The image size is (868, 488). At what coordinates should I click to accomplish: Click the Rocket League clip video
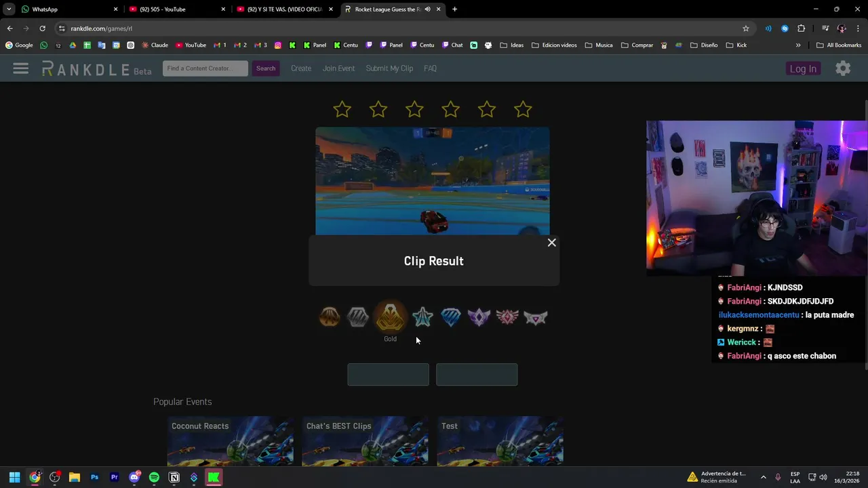[433, 181]
